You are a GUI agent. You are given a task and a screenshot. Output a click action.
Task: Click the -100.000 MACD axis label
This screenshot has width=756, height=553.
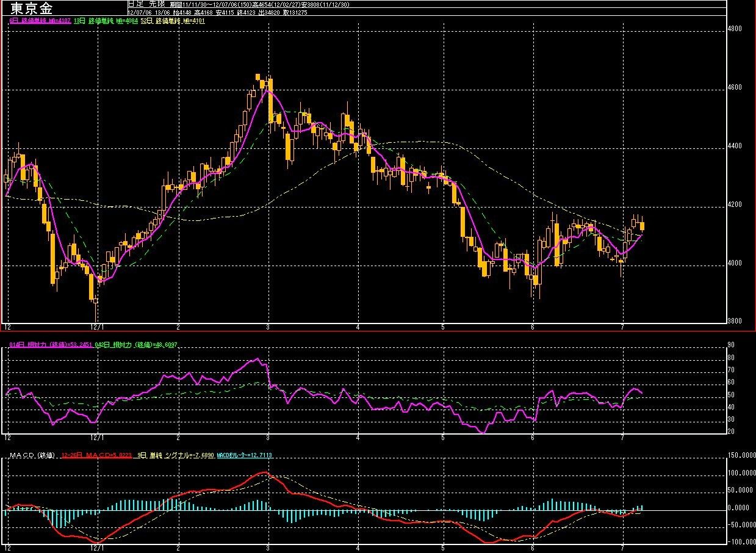click(x=741, y=542)
